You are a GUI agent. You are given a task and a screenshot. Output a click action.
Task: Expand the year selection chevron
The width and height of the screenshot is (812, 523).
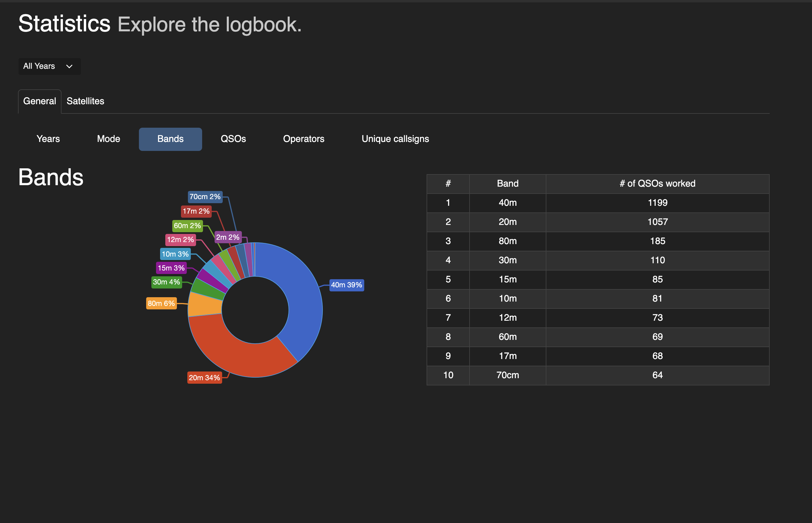(69, 66)
